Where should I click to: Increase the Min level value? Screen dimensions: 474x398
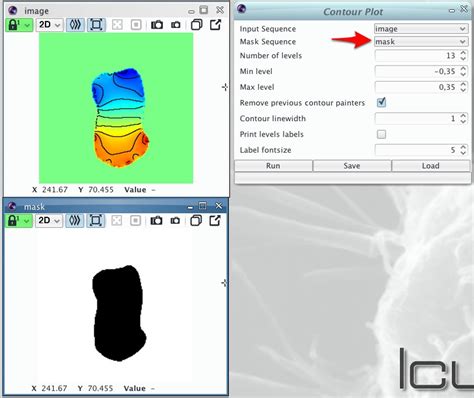(x=463, y=68)
